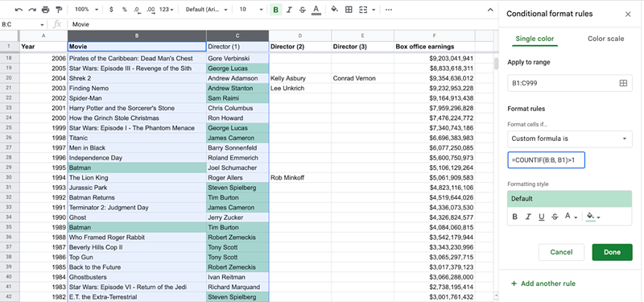Open Formatting style fill color dropdown
Image resolution: width=644 pixels, height=302 pixels.
pyautogui.click(x=593, y=217)
